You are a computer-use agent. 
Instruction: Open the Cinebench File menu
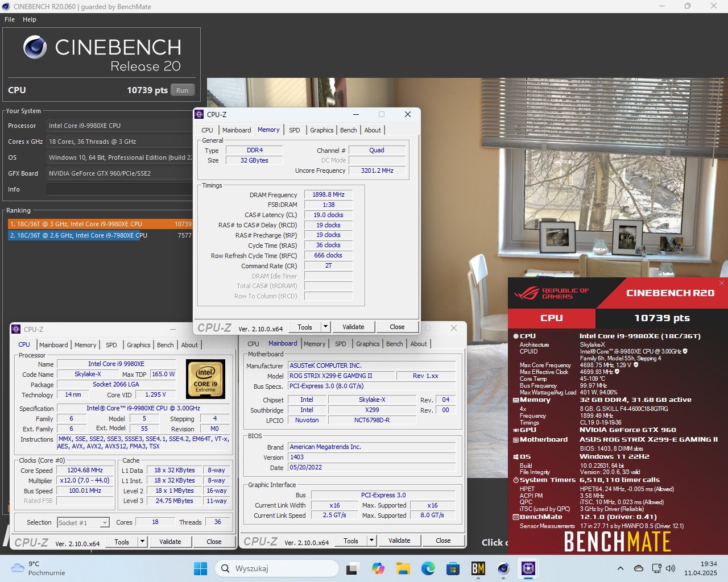pyautogui.click(x=10, y=19)
